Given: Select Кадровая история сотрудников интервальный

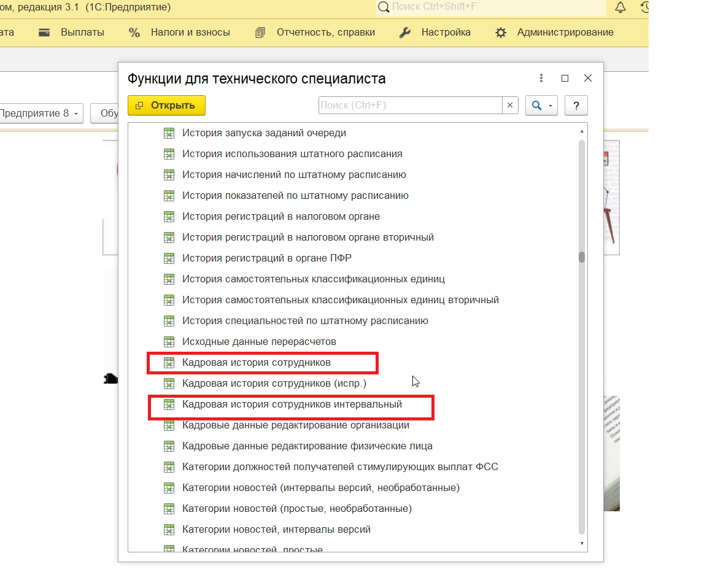Looking at the screenshot, I should (292, 404).
